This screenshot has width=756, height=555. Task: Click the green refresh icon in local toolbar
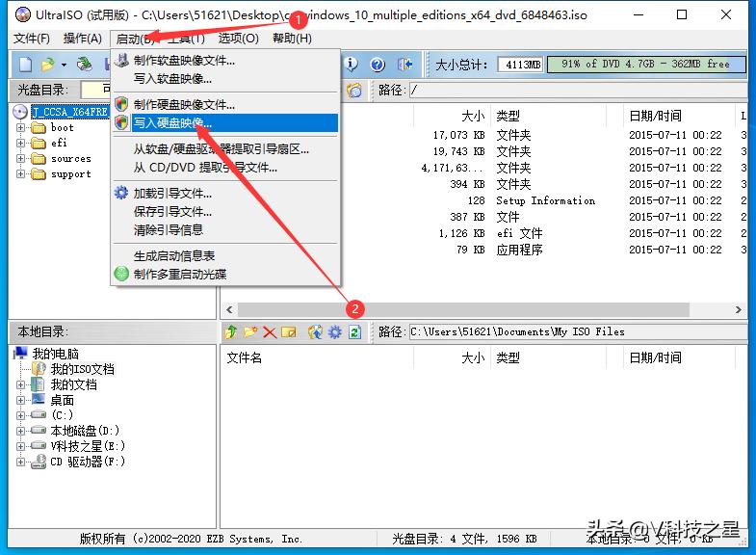[x=354, y=331]
